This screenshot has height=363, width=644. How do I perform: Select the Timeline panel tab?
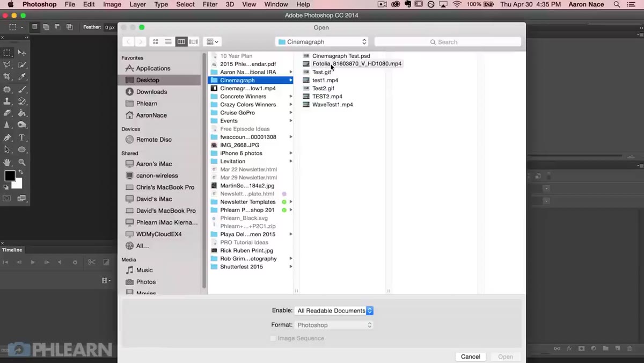[12, 250]
